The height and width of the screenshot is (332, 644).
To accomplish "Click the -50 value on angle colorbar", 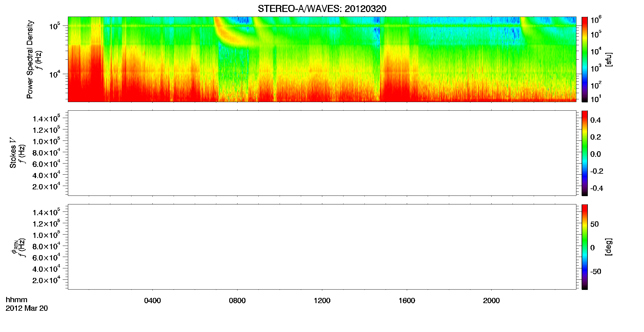I will pos(596,272).
